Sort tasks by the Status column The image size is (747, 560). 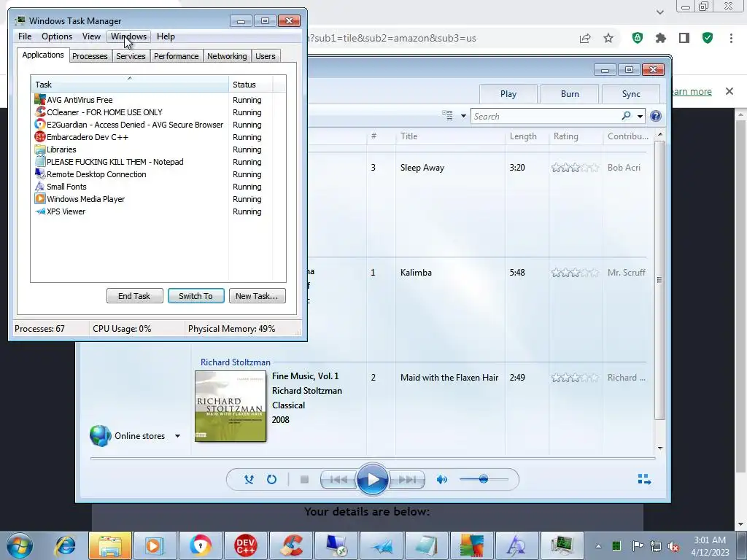(250, 85)
